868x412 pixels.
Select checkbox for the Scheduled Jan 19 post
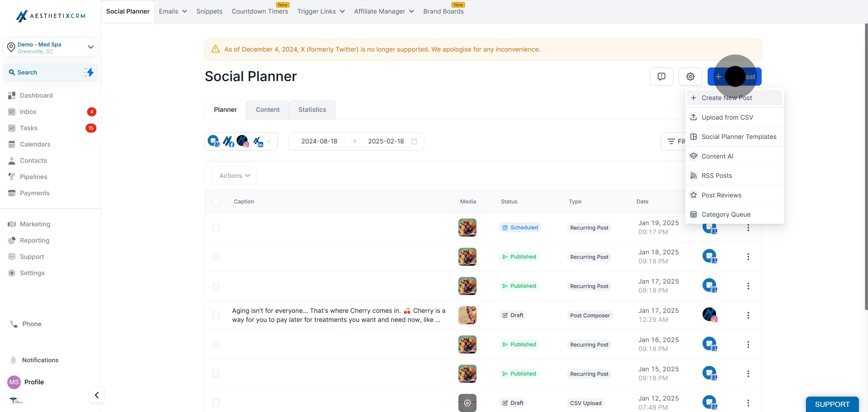[216, 227]
